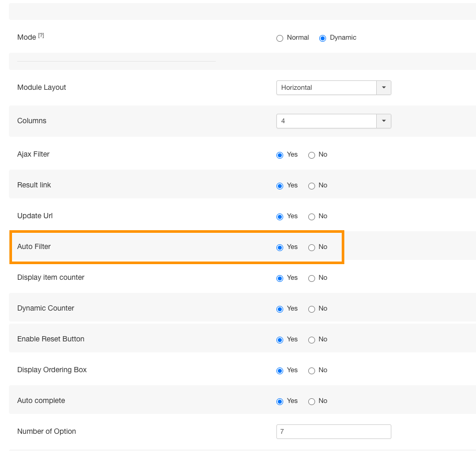
Task: Select Dynamic mode radio button
Action: click(323, 38)
